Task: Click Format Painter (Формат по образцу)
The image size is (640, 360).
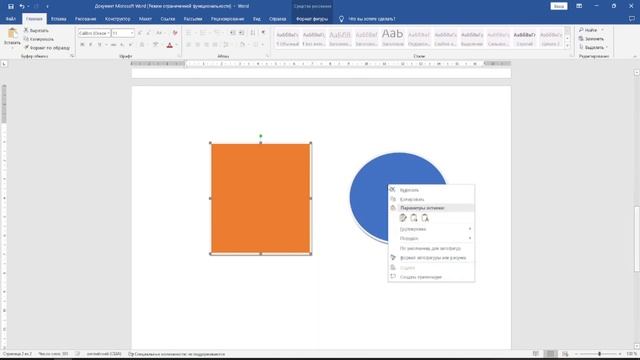Action: coord(47,48)
